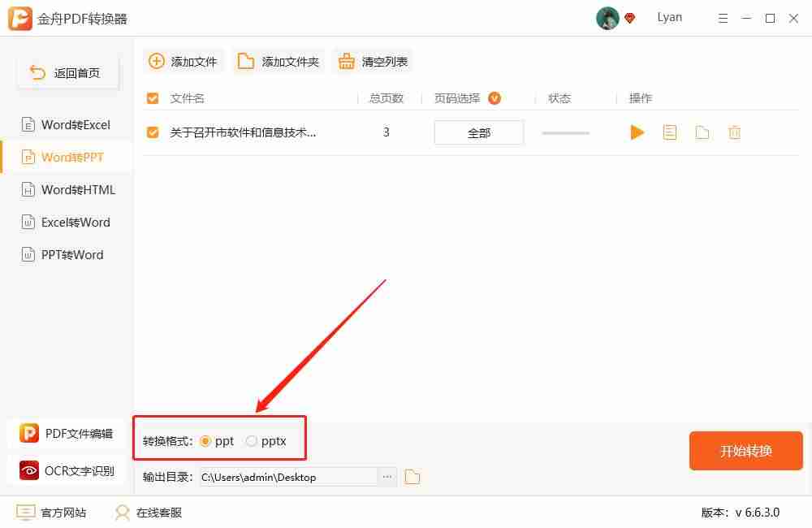Browse output directory with ellipsis button
The height and width of the screenshot is (528, 812).
pos(387,477)
